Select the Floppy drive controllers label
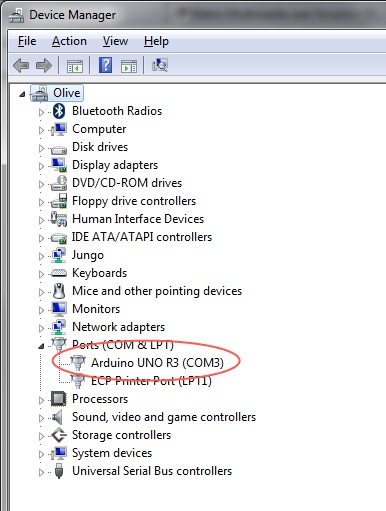The height and width of the screenshot is (511, 386). (x=134, y=201)
